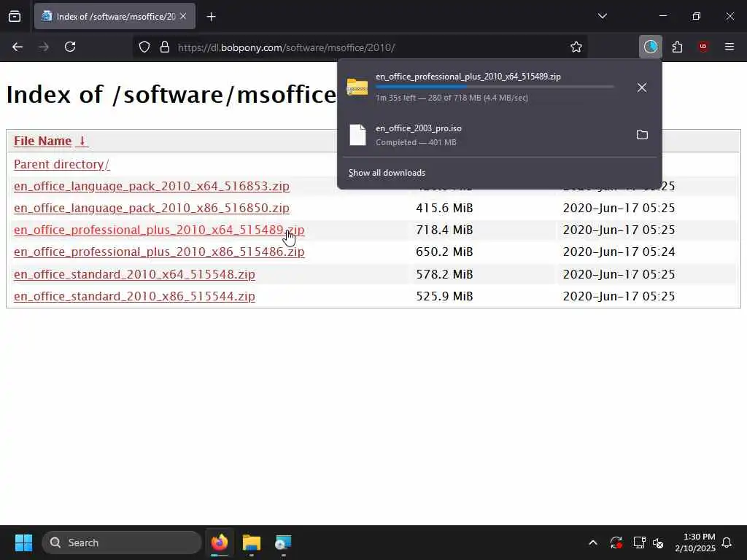747x560 pixels.
Task: Select the 650.2 MiB size cell
Action: coord(444,252)
